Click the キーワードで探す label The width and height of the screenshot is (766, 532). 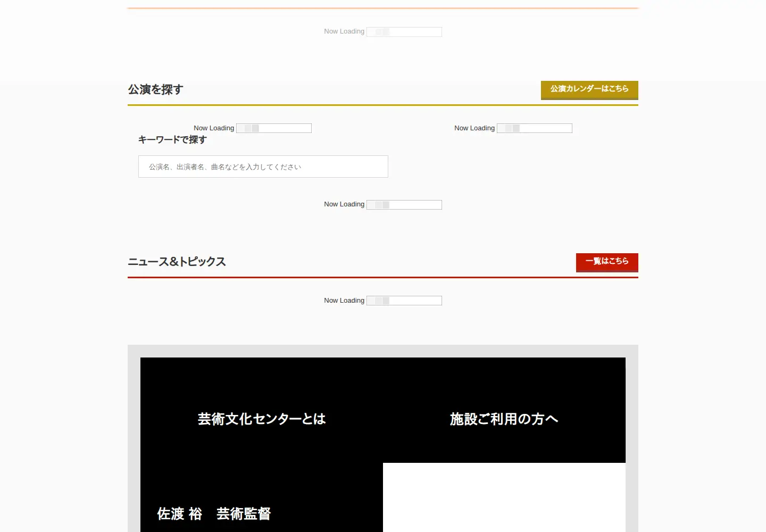pos(172,140)
